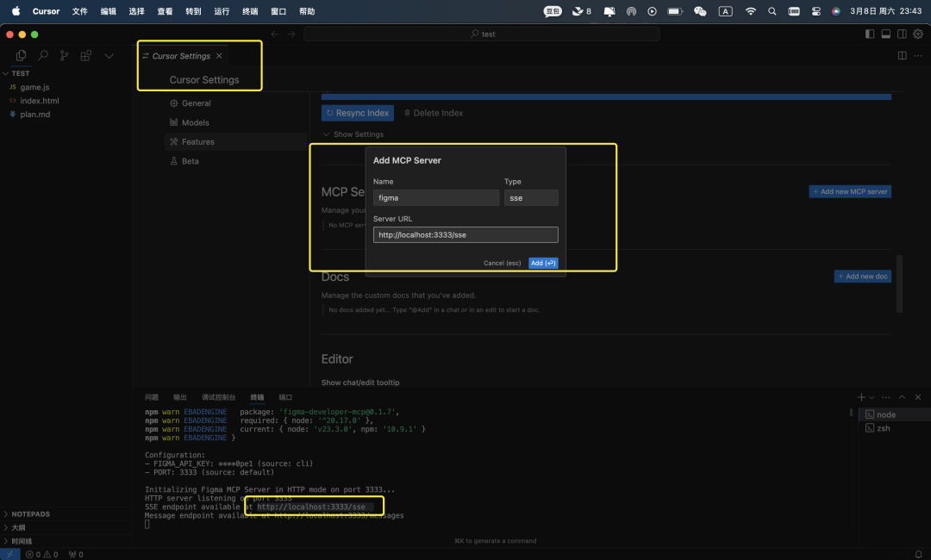This screenshot has height=560, width=931.
Task: Click the blue Add button in dialog
Action: tap(543, 263)
